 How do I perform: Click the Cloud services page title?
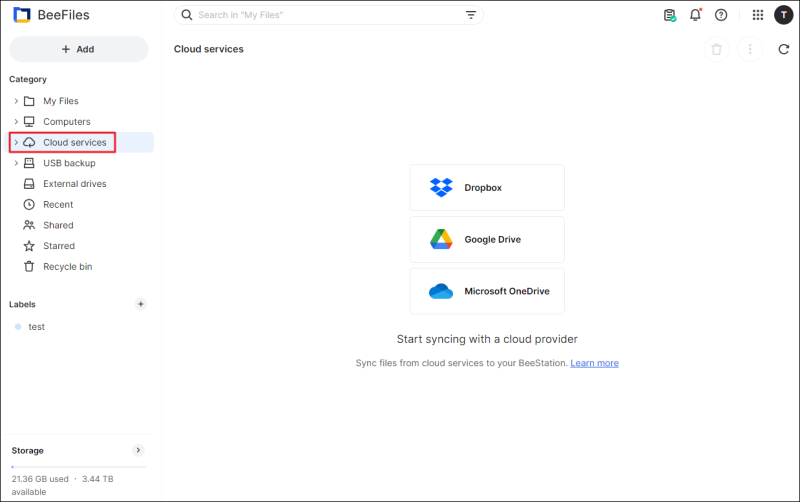(x=209, y=49)
